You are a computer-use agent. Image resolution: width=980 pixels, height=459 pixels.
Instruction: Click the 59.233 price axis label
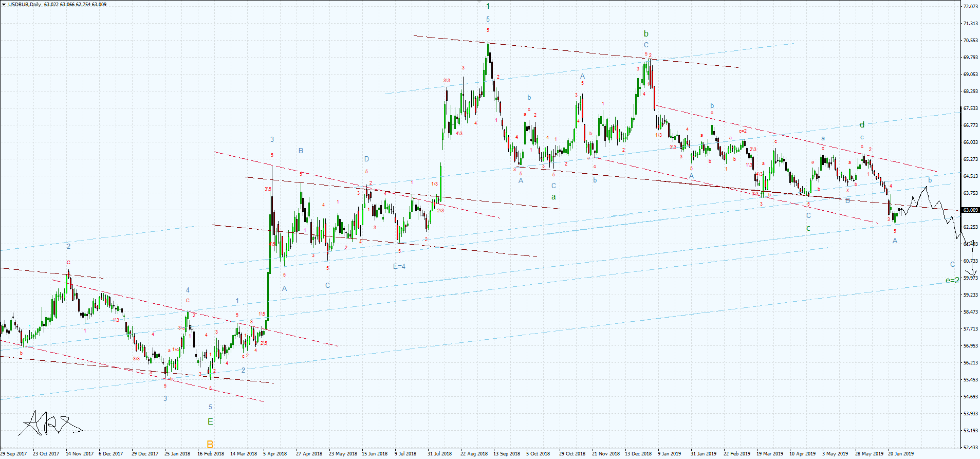point(970,295)
